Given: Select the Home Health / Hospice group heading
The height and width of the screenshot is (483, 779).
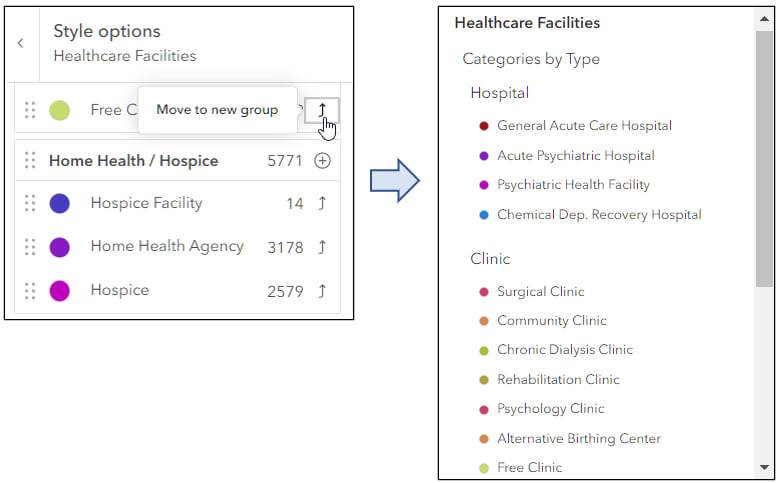Looking at the screenshot, I should click(133, 161).
